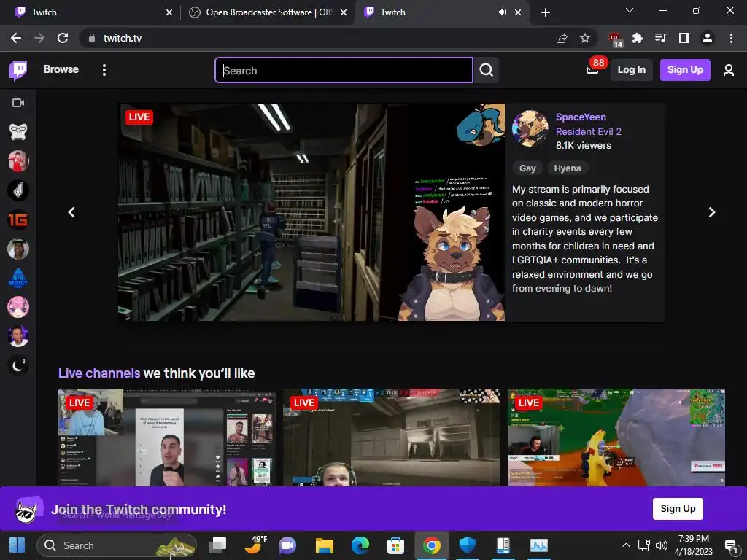Open File Explorer from the taskbar
747x560 pixels.
click(x=325, y=545)
